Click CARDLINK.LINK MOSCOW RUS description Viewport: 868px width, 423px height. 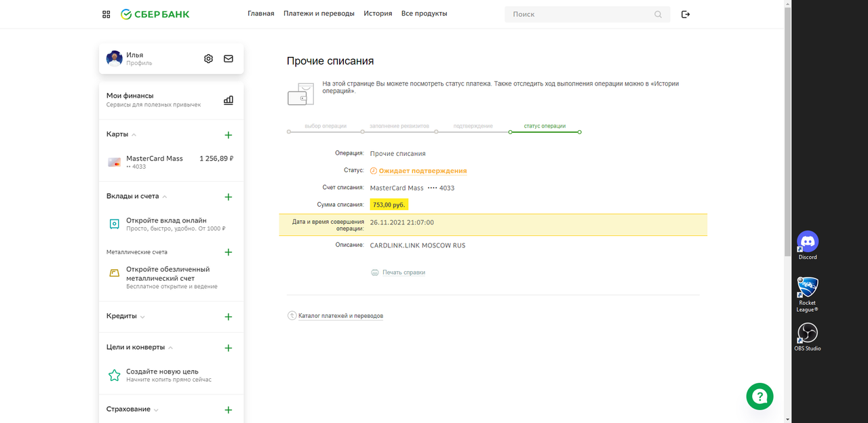(418, 245)
